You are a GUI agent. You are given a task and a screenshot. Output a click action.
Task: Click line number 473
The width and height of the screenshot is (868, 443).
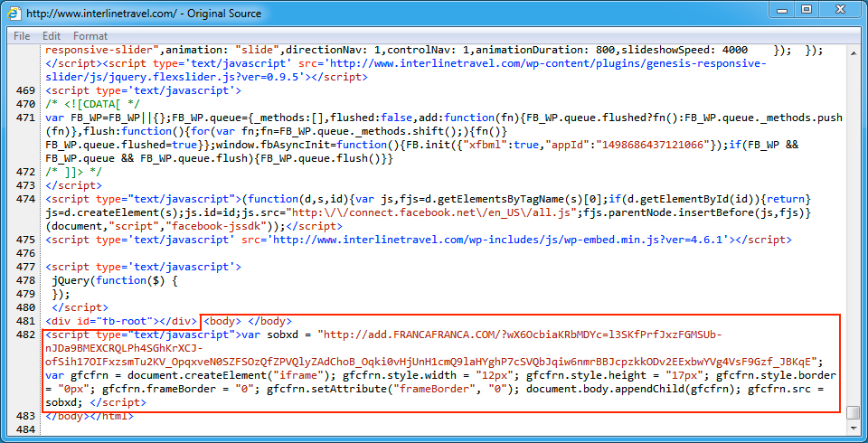pos(25,185)
